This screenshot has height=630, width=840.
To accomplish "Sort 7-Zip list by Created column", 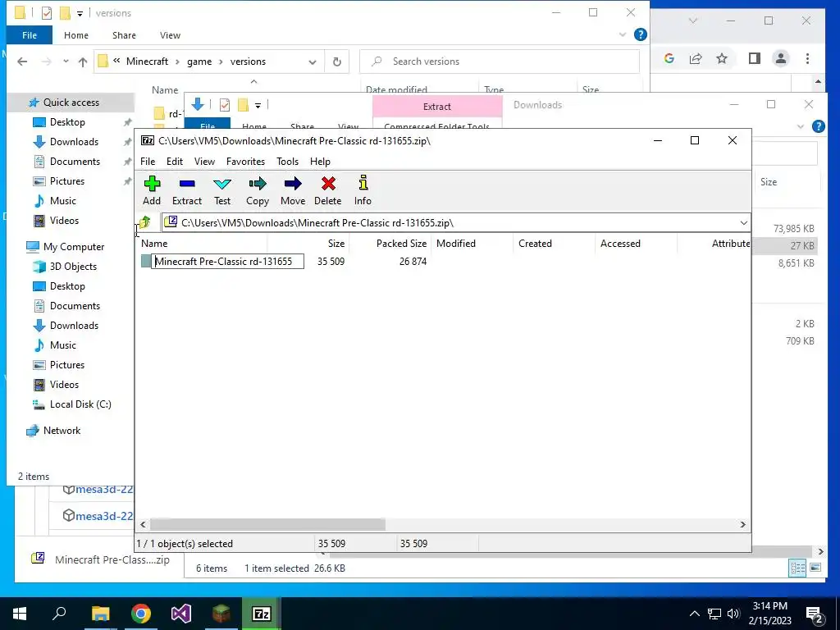I will coord(535,243).
